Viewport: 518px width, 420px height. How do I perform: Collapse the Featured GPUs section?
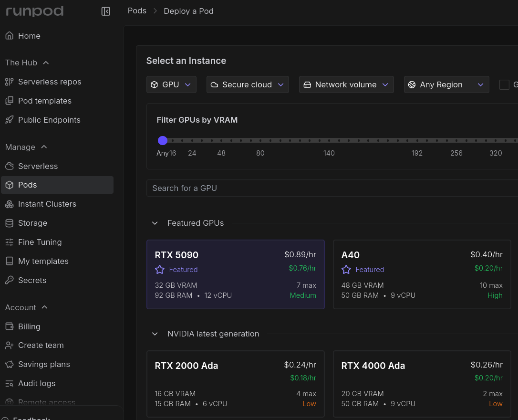click(x=155, y=223)
